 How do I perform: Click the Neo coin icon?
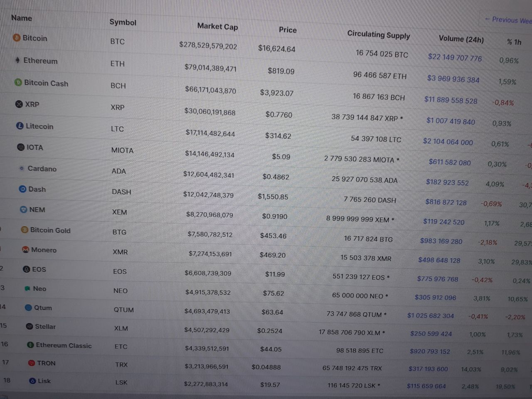click(x=27, y=288)
